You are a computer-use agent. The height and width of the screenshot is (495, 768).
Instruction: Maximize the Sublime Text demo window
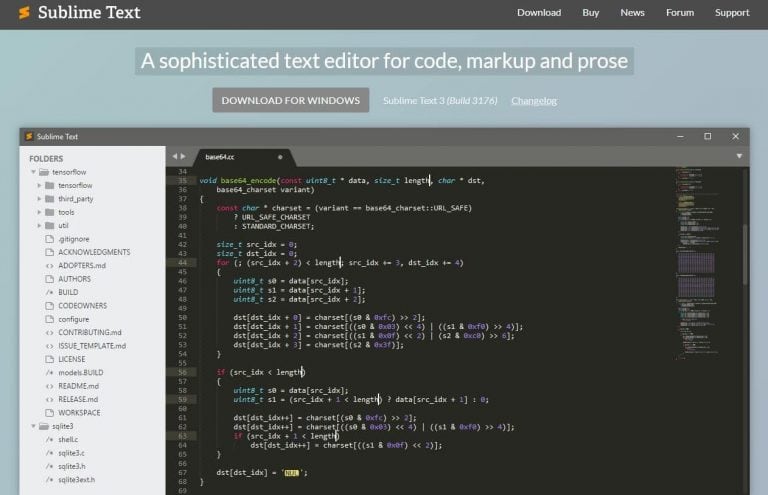[708, 137]
